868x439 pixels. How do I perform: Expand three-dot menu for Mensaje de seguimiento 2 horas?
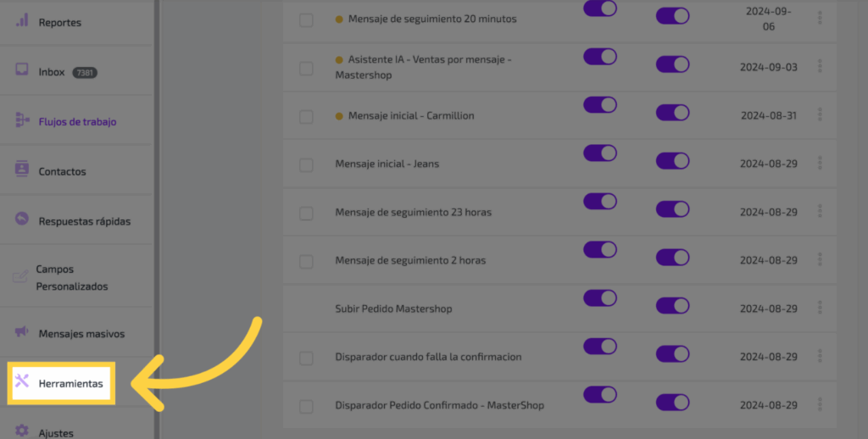(x=820, y=259)
